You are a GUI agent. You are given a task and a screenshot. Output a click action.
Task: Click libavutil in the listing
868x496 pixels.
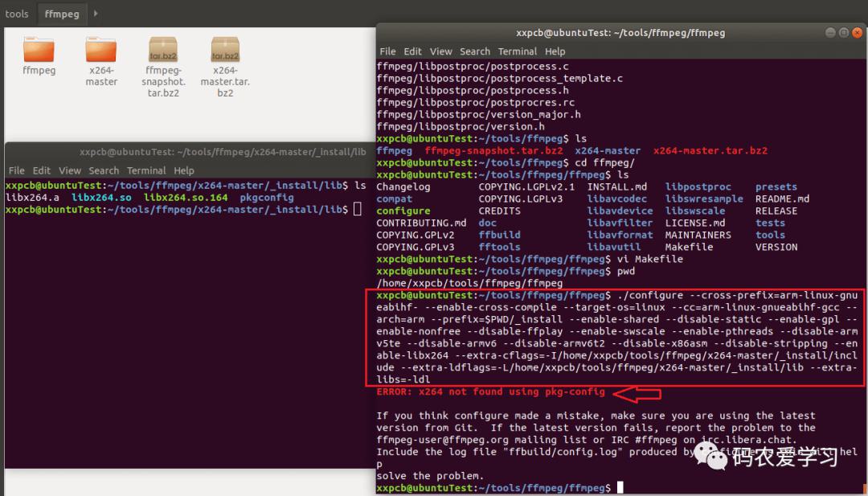click(x=614, y=247)
